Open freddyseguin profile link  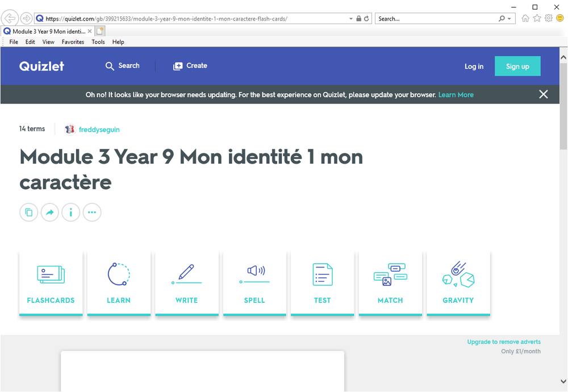pyautogui.click(x=99, y=130)
